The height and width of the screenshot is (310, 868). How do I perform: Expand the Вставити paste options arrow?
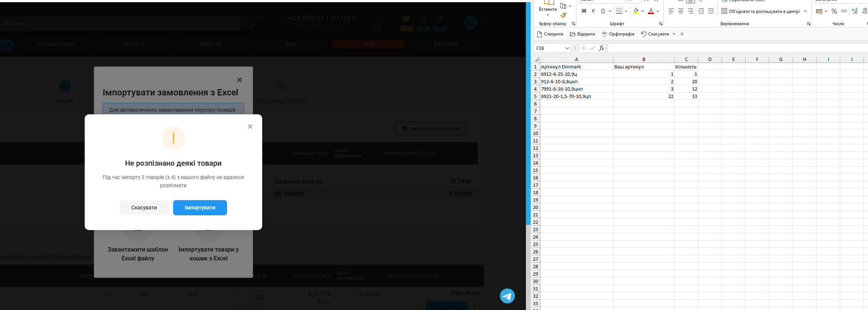(548, 15)
